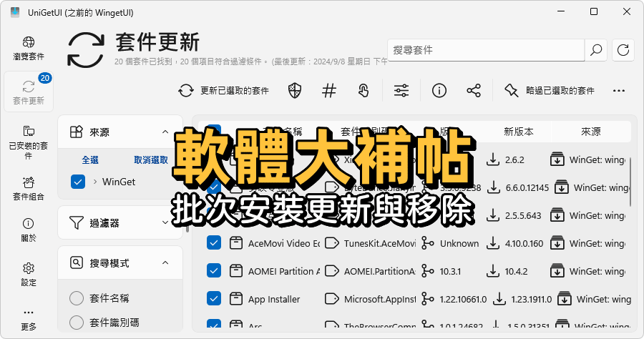Click the hash skip-integrity-check icon
Viewport: 644px width, 339px height.
click(x=329, y=90)
